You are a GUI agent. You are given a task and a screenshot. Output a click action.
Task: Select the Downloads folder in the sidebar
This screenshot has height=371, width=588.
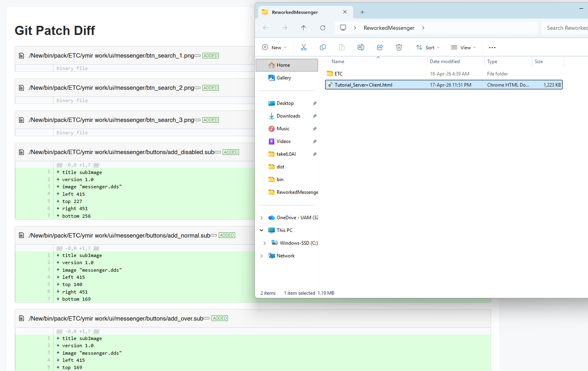(x=288, y=116)
